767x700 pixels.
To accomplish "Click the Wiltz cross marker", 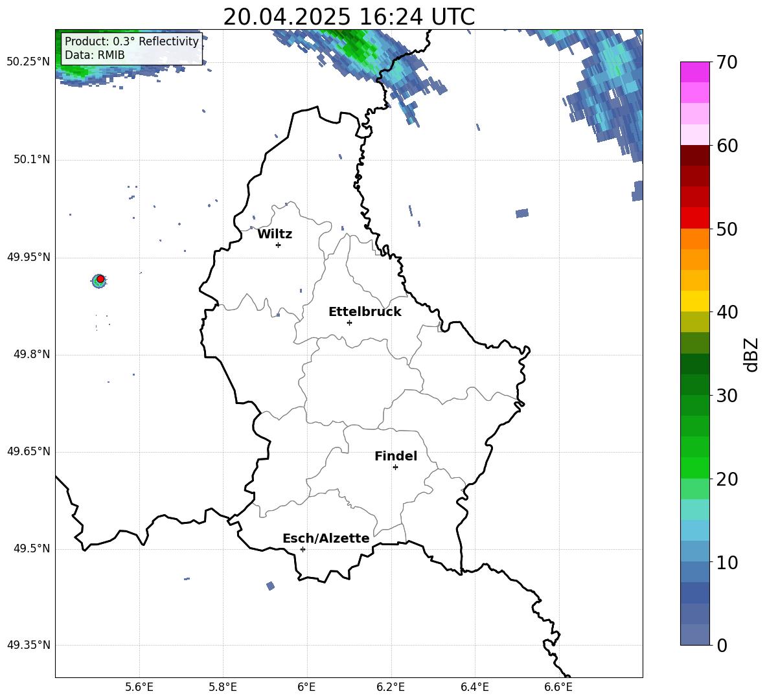I will pyautogui.click(x=279, y=245).
